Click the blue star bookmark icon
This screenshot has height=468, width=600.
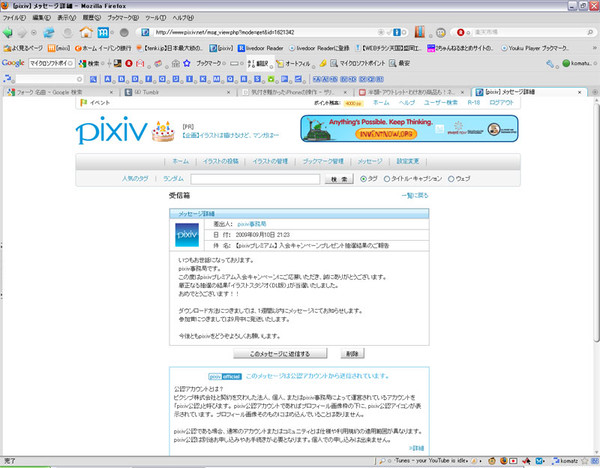(187, 63)
